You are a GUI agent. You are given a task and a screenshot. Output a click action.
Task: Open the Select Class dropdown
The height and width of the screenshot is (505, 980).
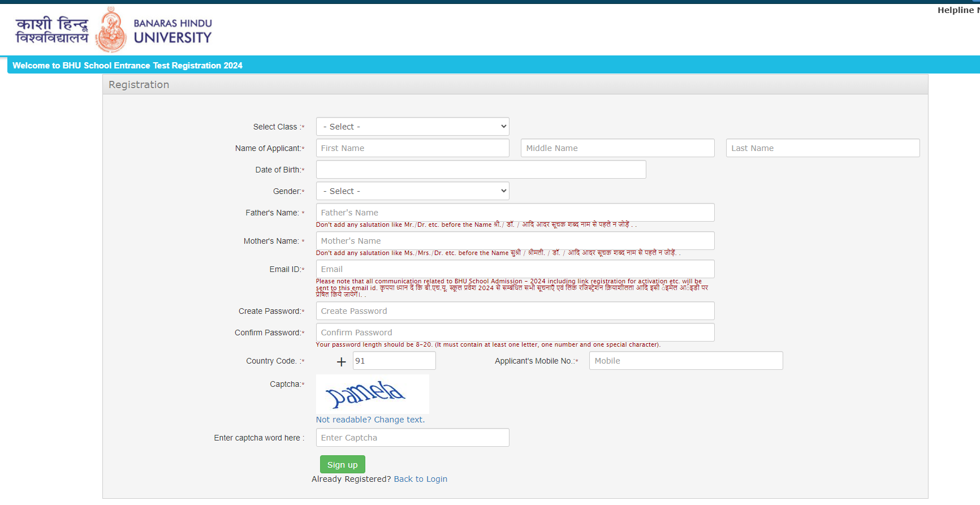(412, 127)
